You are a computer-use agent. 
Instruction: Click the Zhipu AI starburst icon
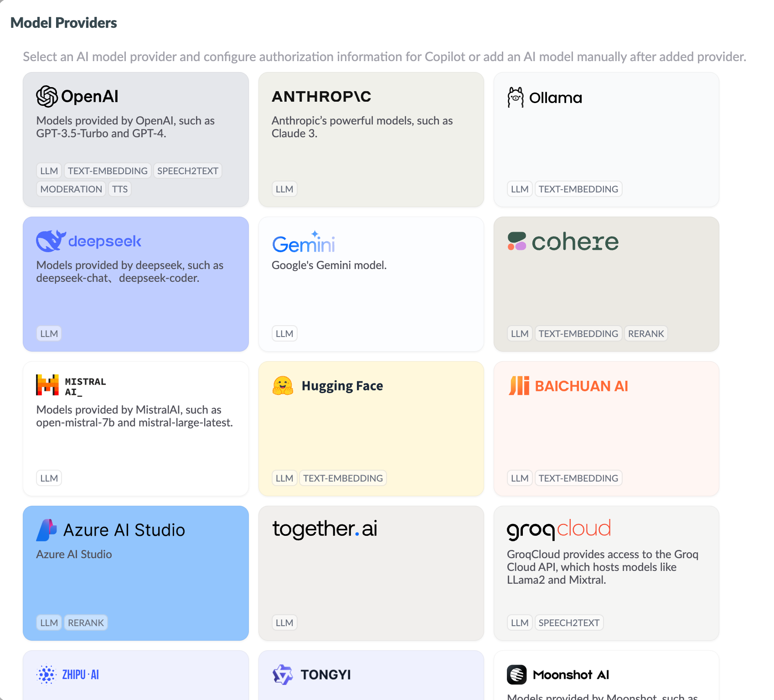point(47,674)
